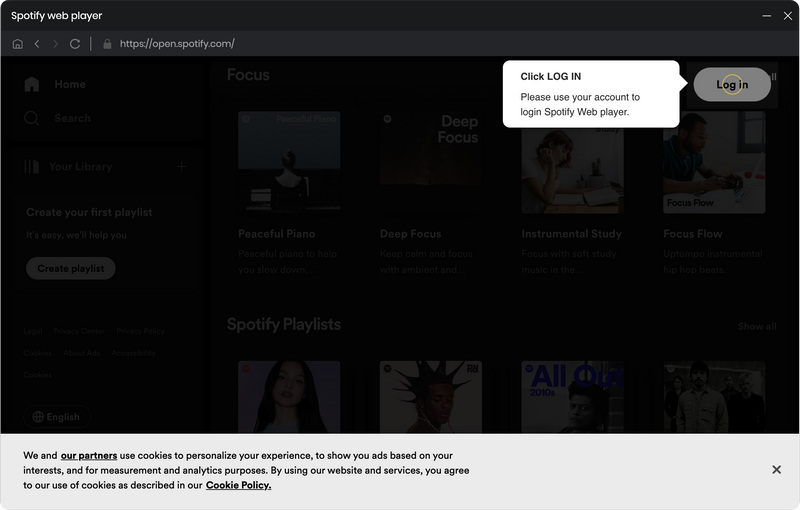Minimize the Spotify web player window
This screenshot has width=800, height=510.
tap(766, 16)
